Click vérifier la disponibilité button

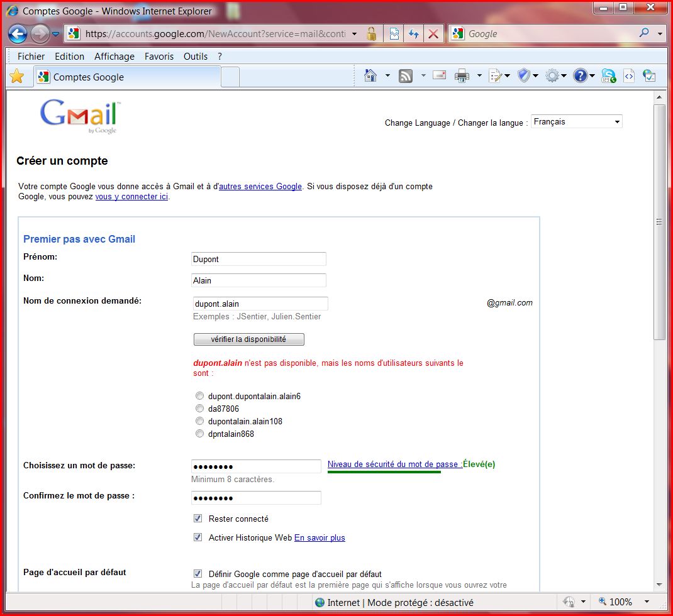[249, 339]
